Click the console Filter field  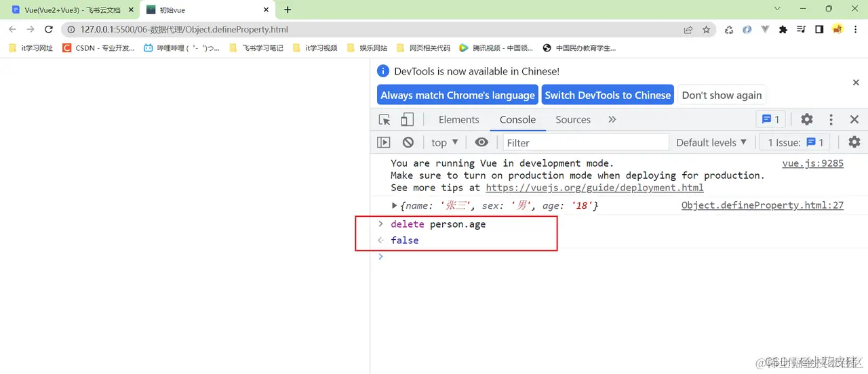tap(586, 142)
